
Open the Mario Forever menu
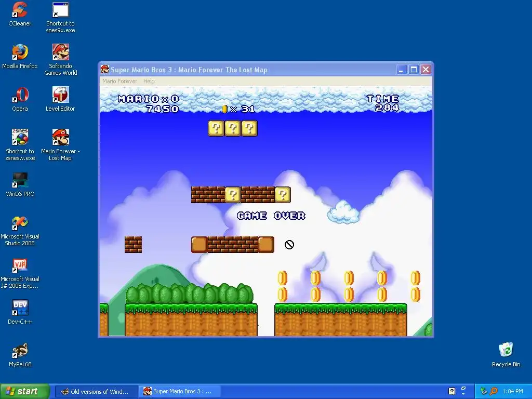coord(120,81)
